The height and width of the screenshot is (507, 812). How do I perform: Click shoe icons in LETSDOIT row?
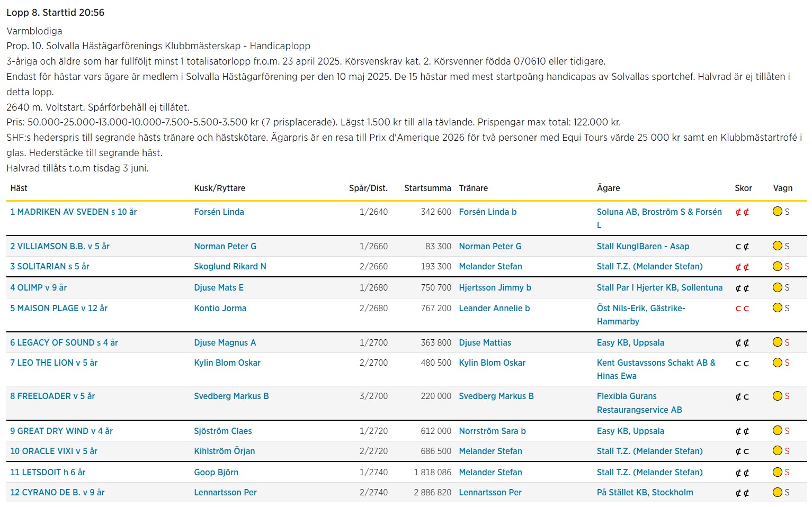tap(742, 473)
